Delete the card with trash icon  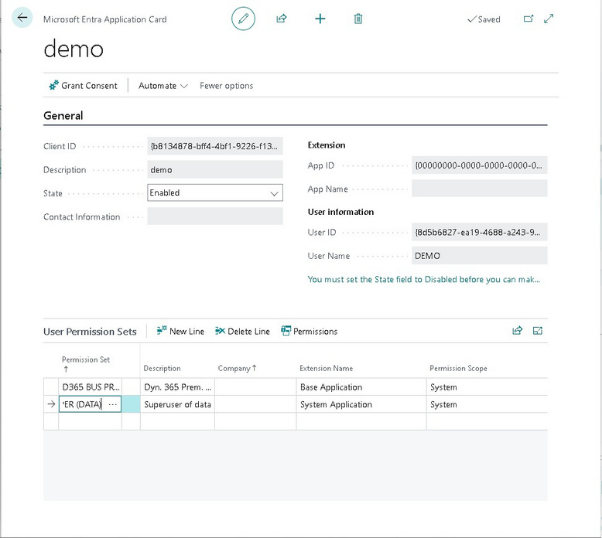point(358,18)
